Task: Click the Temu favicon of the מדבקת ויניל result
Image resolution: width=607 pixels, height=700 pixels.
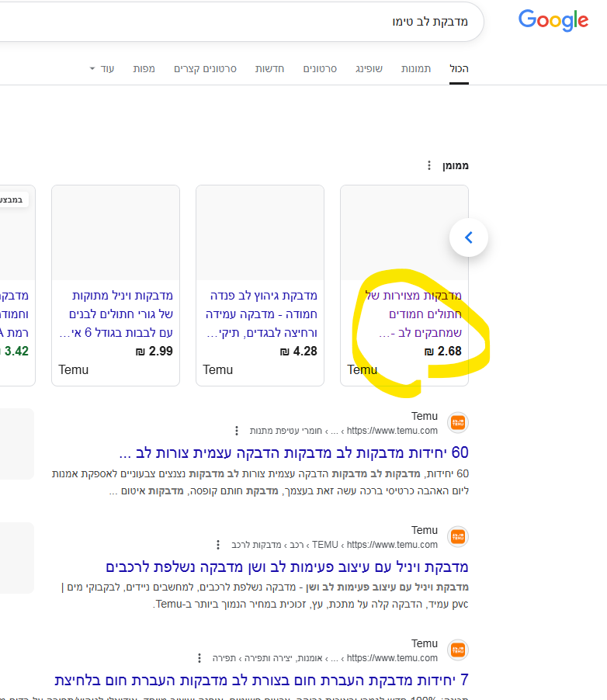Action: (x=458, y=536)
